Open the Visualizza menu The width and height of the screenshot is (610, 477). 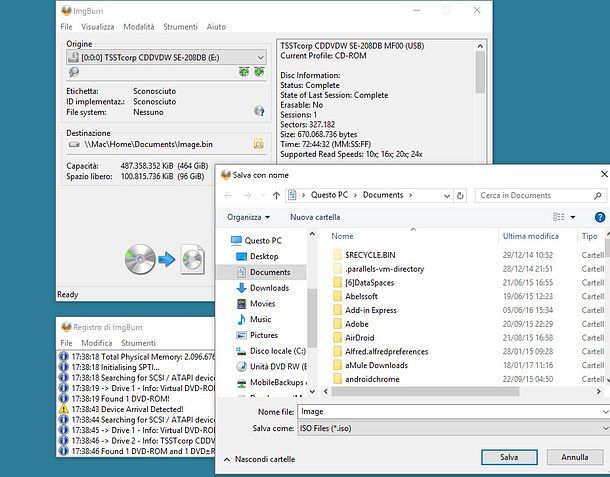(98, 27)
